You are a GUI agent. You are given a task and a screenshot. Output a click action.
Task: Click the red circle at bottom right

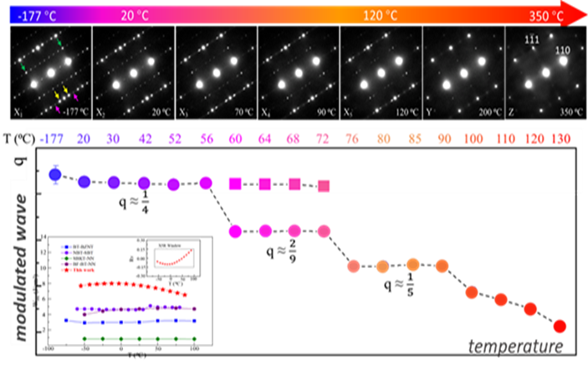pyautogui.click(x=560, y=326)
